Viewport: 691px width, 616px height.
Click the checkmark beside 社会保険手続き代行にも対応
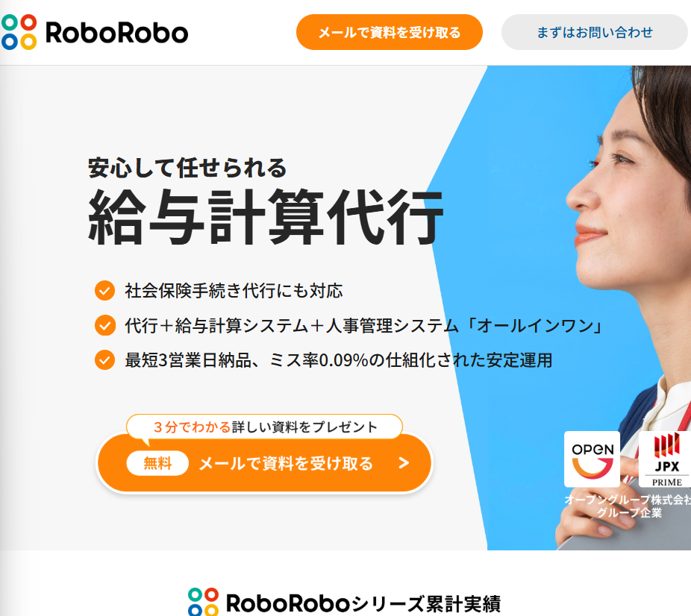pyautogui.click(x=105, y=291)
